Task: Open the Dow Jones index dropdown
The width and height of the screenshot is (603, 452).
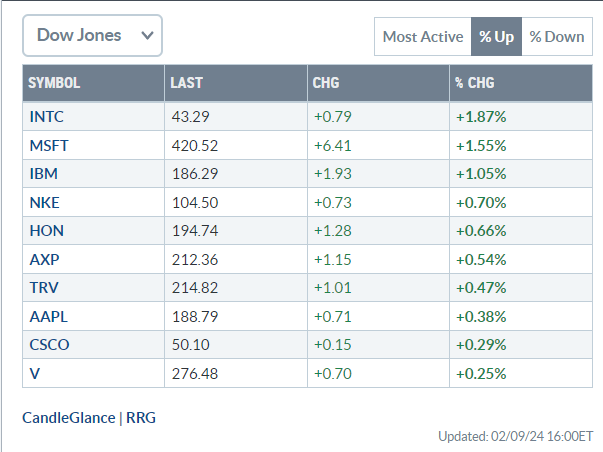Action: [92, 36]
